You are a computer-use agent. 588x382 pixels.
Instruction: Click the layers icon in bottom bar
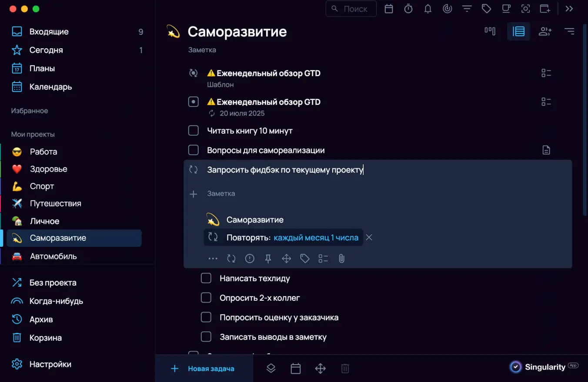pos(271,369)
